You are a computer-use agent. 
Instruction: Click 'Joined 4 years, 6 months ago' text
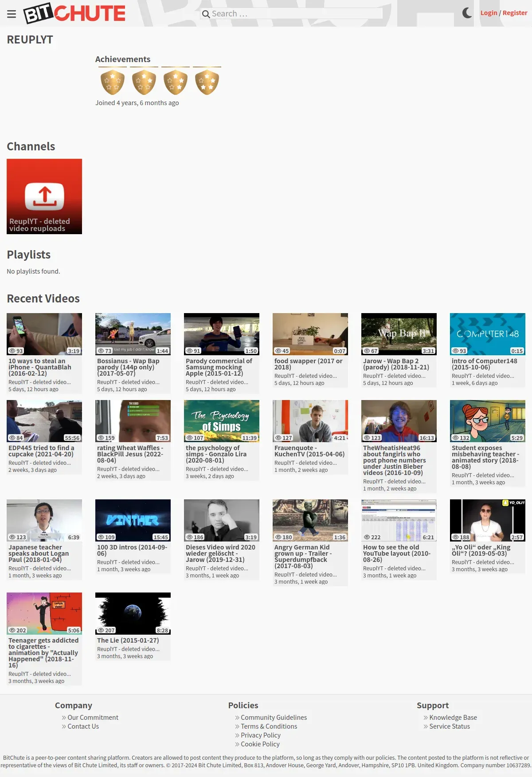137,103
